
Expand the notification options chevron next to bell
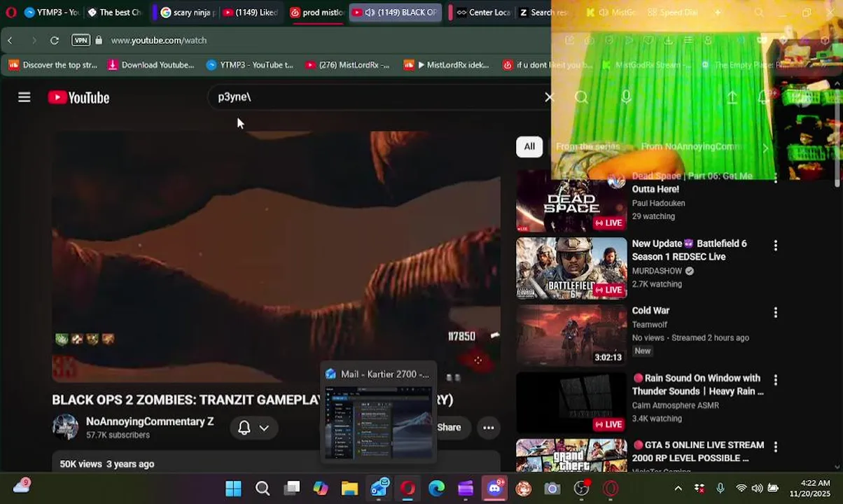(264, 428)
